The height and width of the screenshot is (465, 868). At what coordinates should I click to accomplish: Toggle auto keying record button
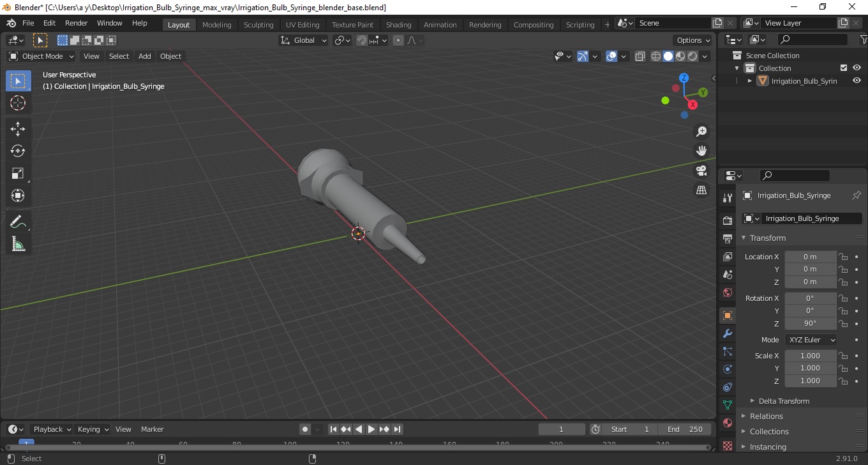pyautogui.click(x=305, y=429)
